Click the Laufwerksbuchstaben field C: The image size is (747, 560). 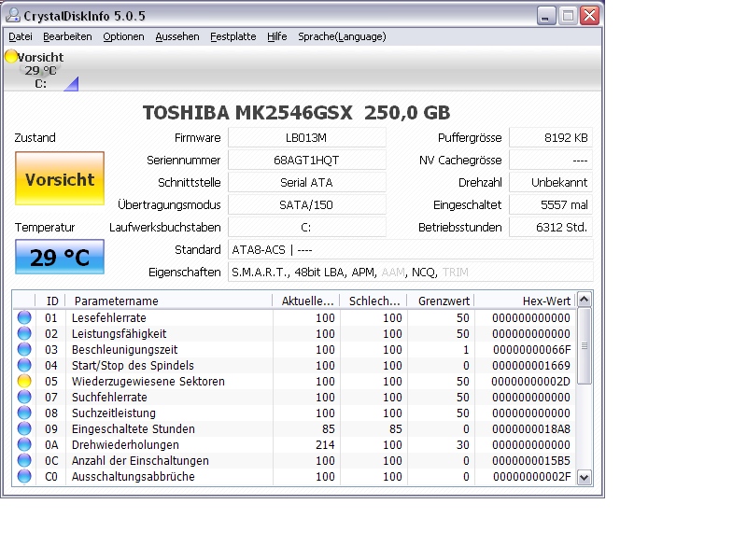click(307, 227)
